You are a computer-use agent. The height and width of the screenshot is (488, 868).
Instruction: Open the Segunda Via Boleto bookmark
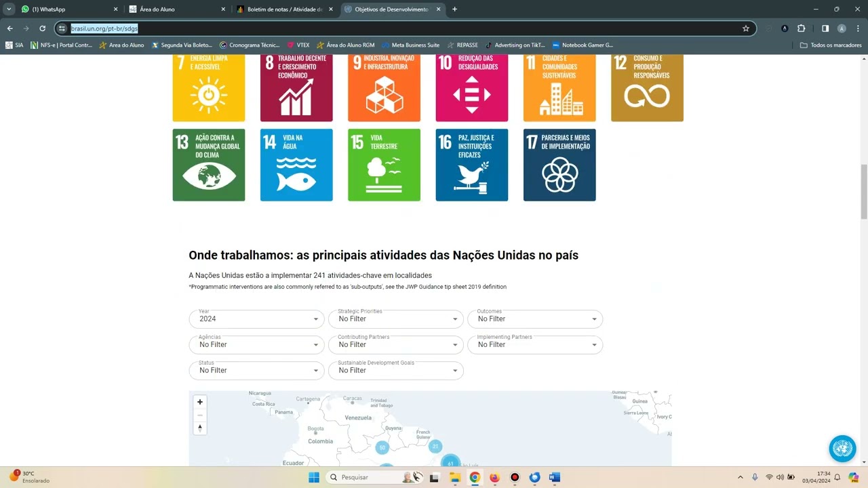(x=182, y=45)
